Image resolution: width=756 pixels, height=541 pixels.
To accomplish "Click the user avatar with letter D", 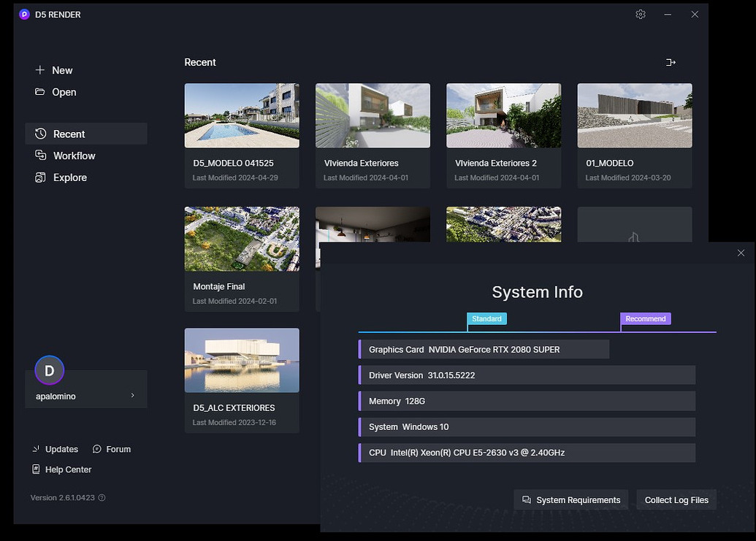I will coord(50,371).
